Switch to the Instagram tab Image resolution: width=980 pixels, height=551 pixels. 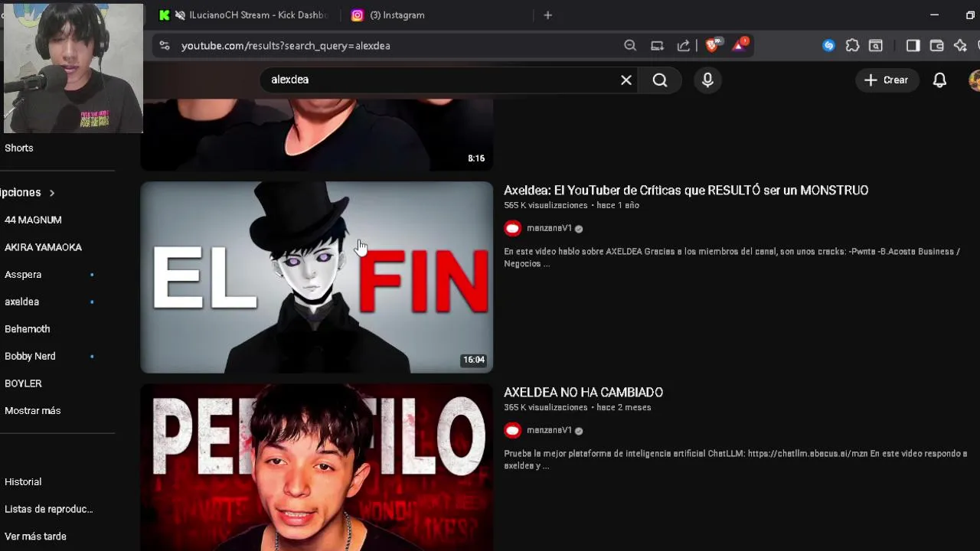tap(436, 15)
